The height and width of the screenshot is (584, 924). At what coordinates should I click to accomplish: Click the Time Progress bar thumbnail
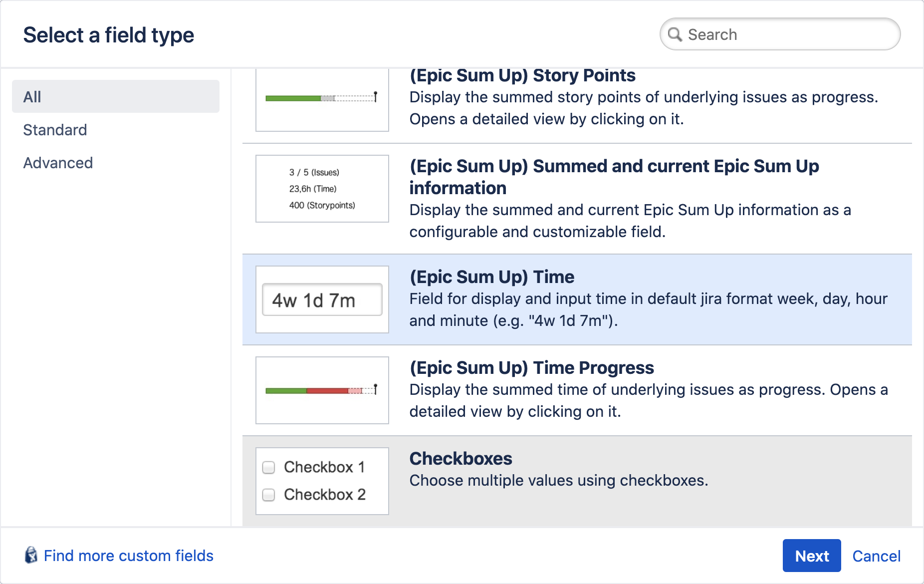click(x=322, y=390)
